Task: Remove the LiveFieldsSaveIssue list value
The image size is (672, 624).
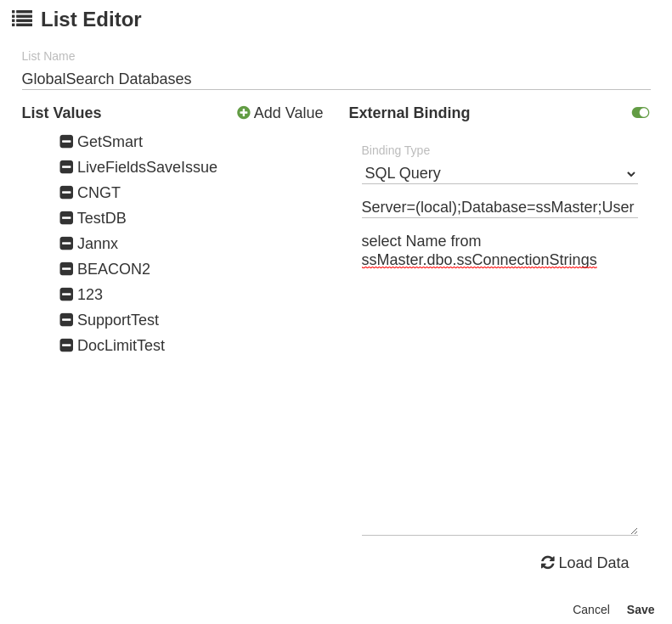Action: [x=66, y=167]
